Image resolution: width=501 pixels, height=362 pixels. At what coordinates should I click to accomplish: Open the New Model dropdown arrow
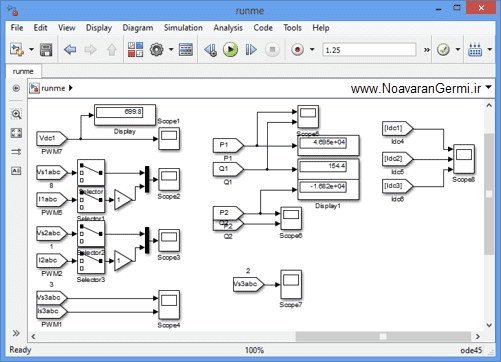coord(31,50)
